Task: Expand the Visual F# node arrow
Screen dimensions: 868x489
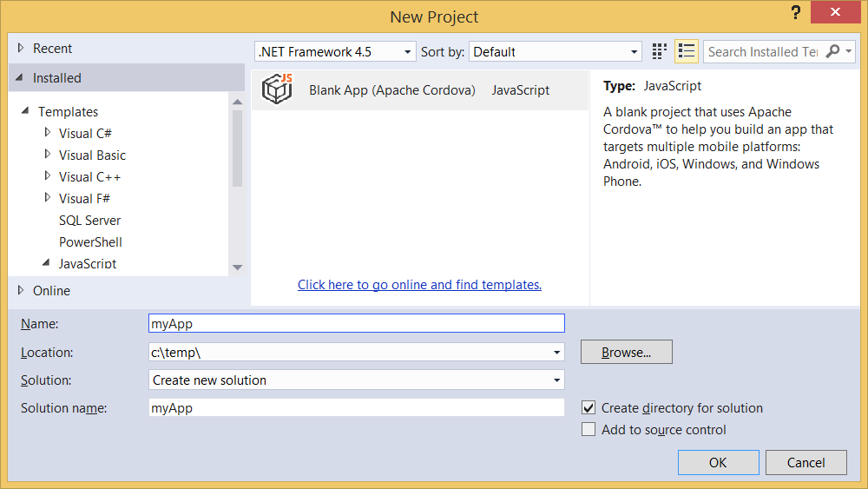Action: click(48, 197)
